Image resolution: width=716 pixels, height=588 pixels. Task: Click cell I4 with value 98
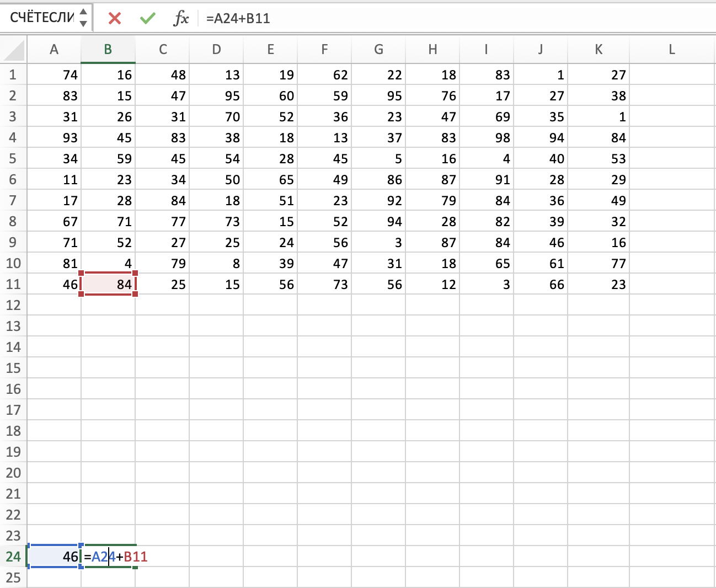pyautogui.click(x=487, y=137)
